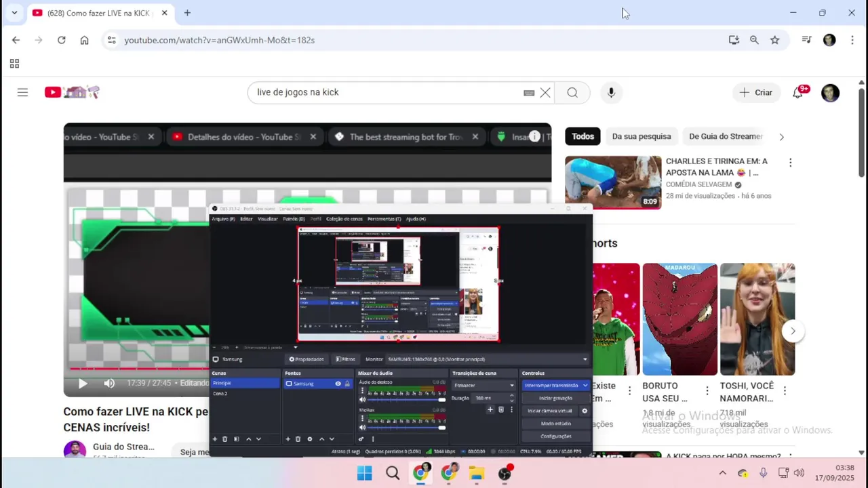
Task: Add a scene transition with plus icon
Action: (x=490, y=409)
